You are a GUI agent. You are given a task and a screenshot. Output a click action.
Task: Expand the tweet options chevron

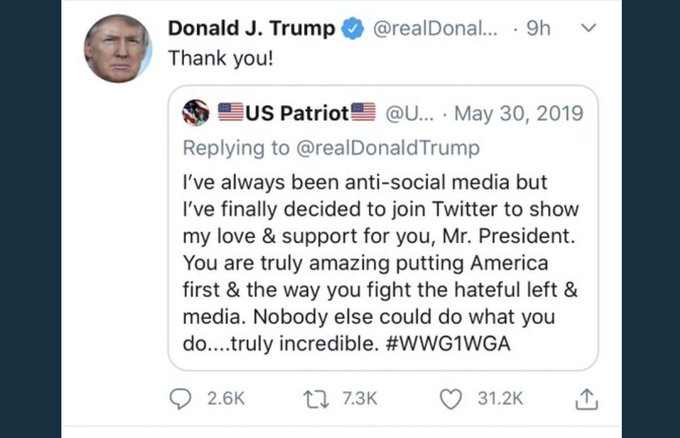pyautogui.click(x=588, y=30)
